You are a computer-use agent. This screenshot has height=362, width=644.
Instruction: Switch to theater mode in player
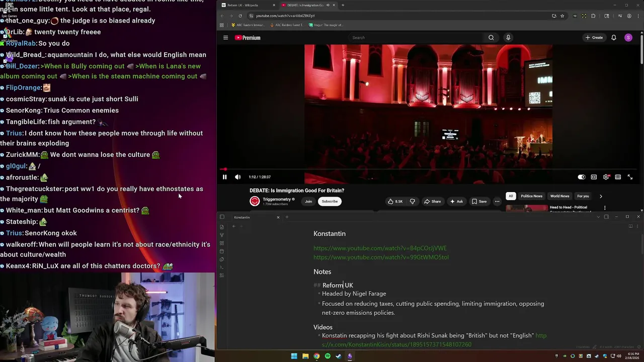(x=618, y=177)
